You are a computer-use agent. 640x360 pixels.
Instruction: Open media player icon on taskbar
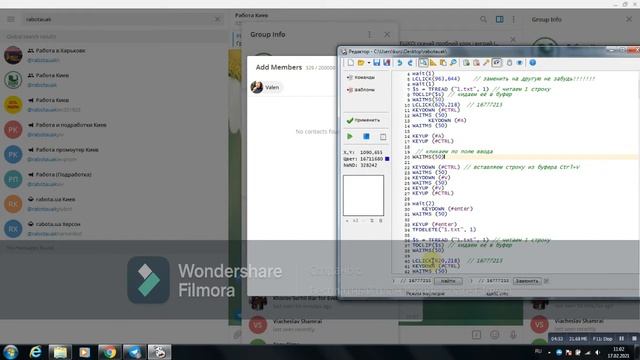84,352
